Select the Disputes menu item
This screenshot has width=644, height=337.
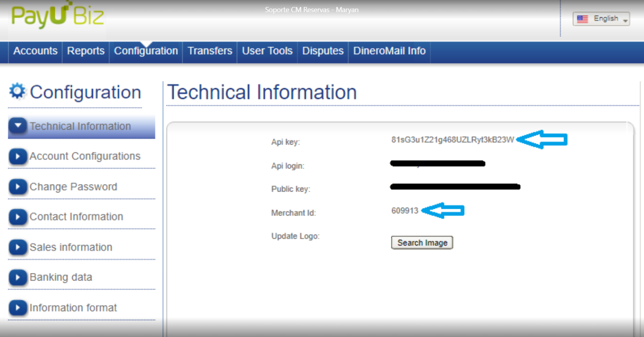[323, 51]
